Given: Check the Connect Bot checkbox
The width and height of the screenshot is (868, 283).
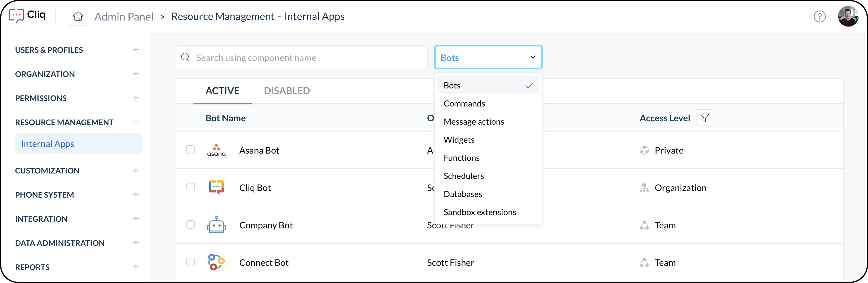Looking at the screenshot, I should [190, 262].
